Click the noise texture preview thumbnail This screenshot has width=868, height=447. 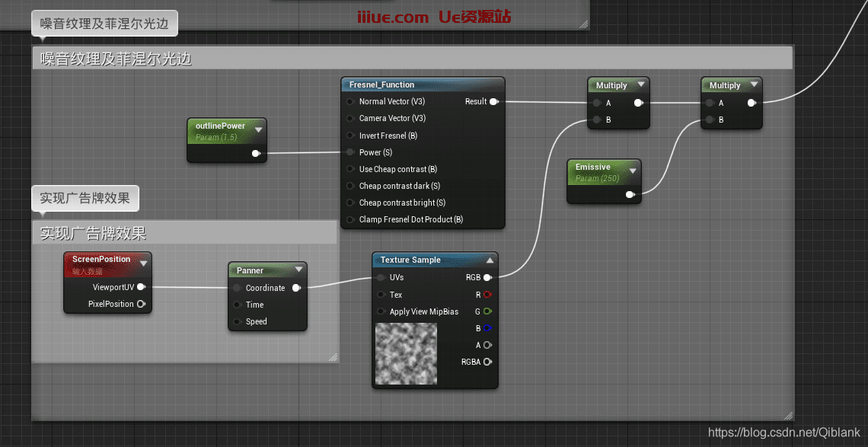click(406, 353)
